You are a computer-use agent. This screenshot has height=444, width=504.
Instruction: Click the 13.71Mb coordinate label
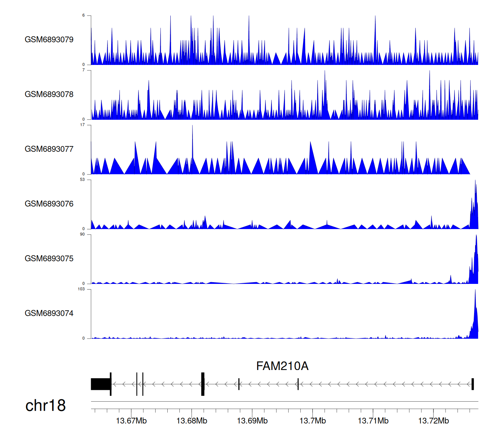373,421
